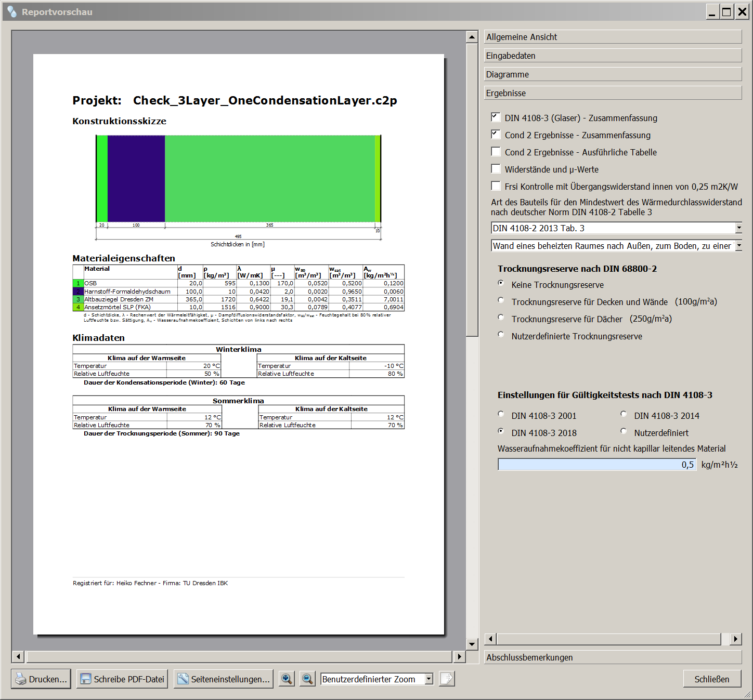This screenshot has width=753, height=700.
Task: Click preview horizontal scrollbar right arrow
Action: [459, 657]
